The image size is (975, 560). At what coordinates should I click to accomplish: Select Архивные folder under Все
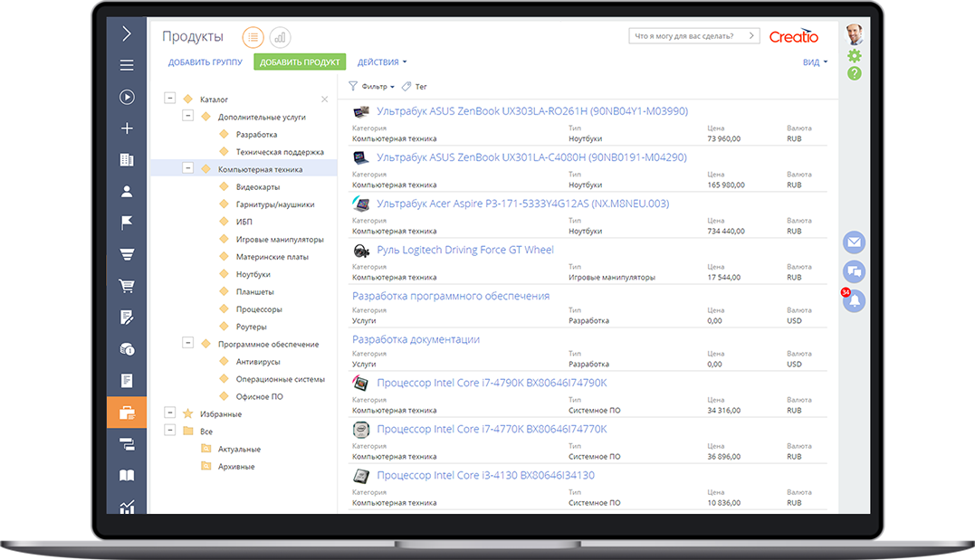pos(236,467)
